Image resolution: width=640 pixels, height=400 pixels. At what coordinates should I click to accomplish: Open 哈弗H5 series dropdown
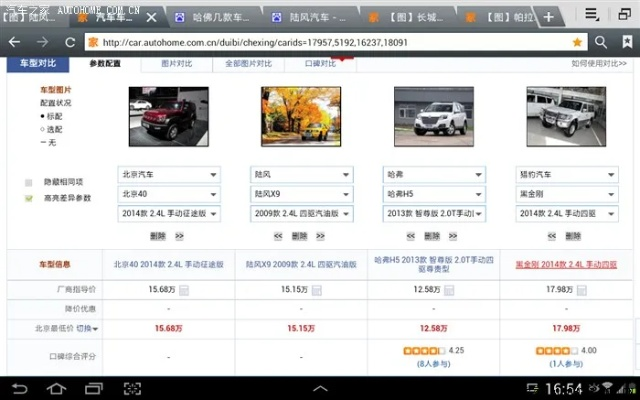point(434,194)
